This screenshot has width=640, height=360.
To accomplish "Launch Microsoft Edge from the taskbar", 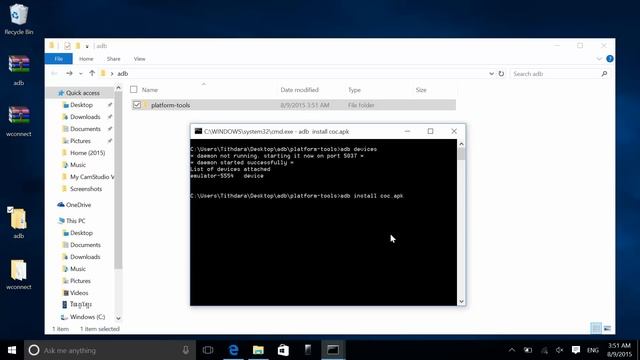I will [233, 350].
